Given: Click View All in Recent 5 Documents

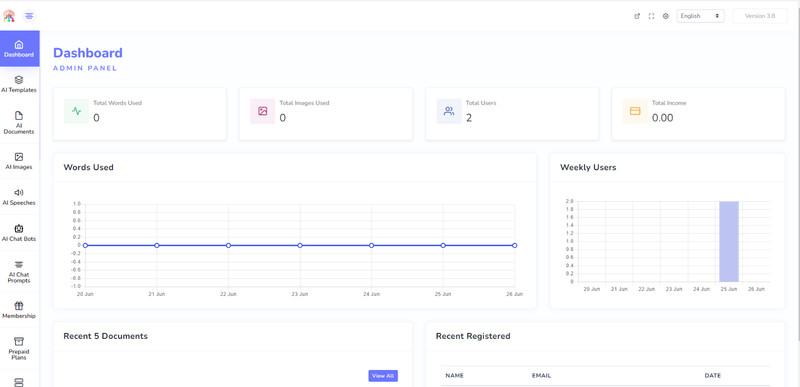Looking at the screenshot, I should tap(383, 376).
